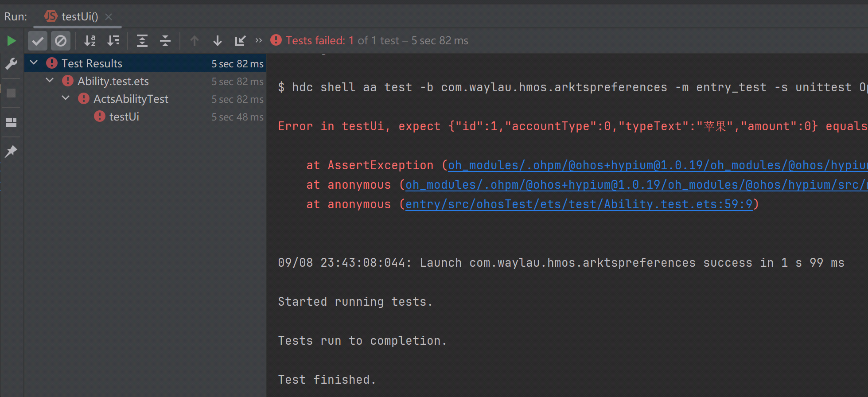The width and height of the screenshot is (868, 397).
Task: Jump to next failed test arrow
Action: [x=217, y=41]
